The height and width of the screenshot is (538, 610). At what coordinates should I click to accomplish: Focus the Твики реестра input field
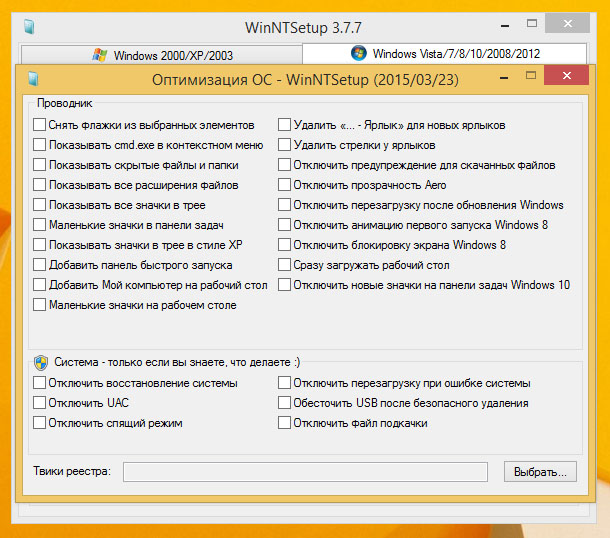point(305,472)
